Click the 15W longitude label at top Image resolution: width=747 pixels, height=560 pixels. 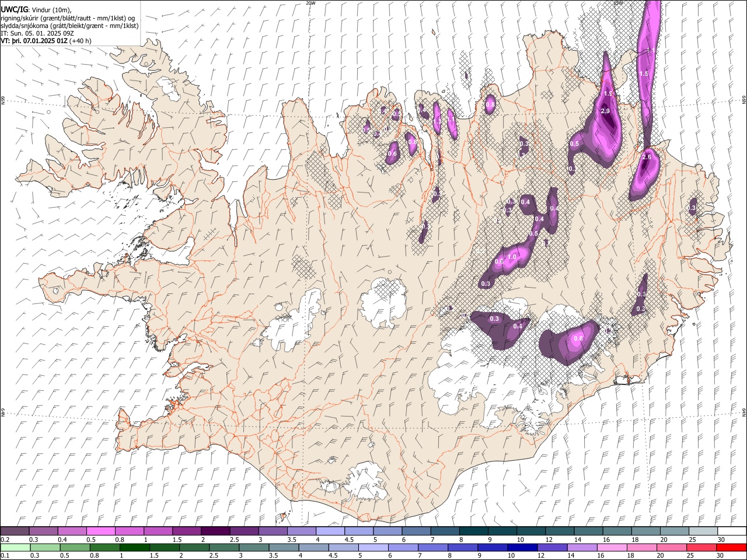[x=617, y=3]
